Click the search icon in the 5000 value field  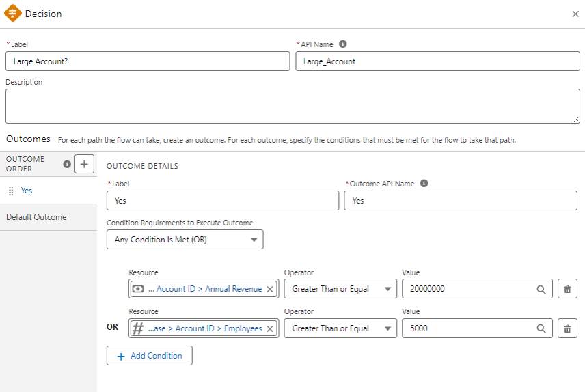tap(541, 328)
